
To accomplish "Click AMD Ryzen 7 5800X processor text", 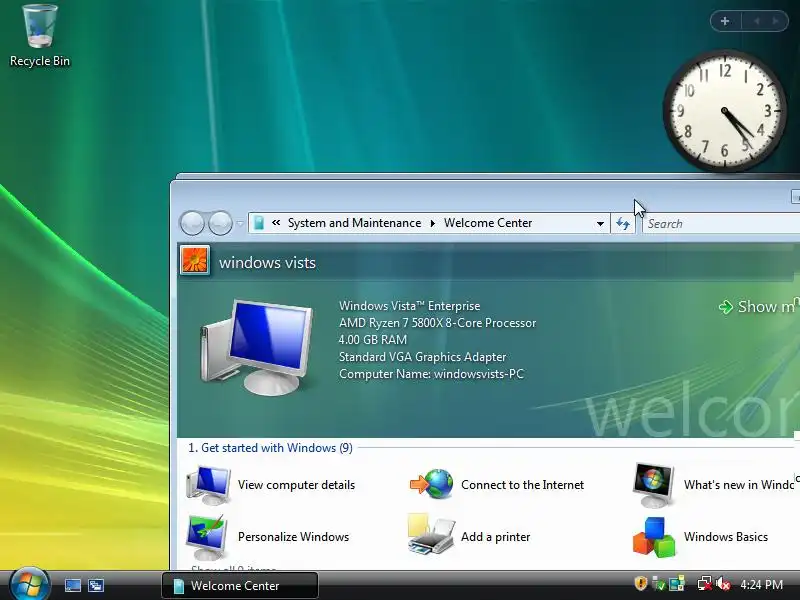I will click(x=437, y=323).
